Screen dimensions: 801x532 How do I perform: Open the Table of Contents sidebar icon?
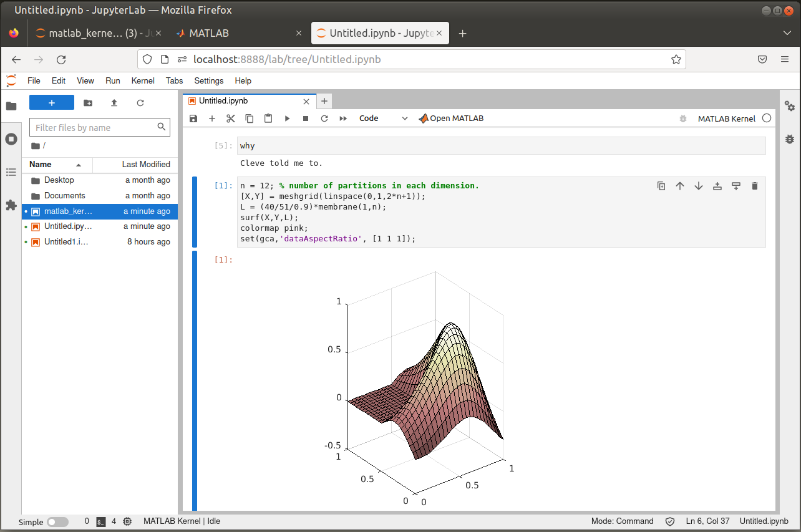11,172
